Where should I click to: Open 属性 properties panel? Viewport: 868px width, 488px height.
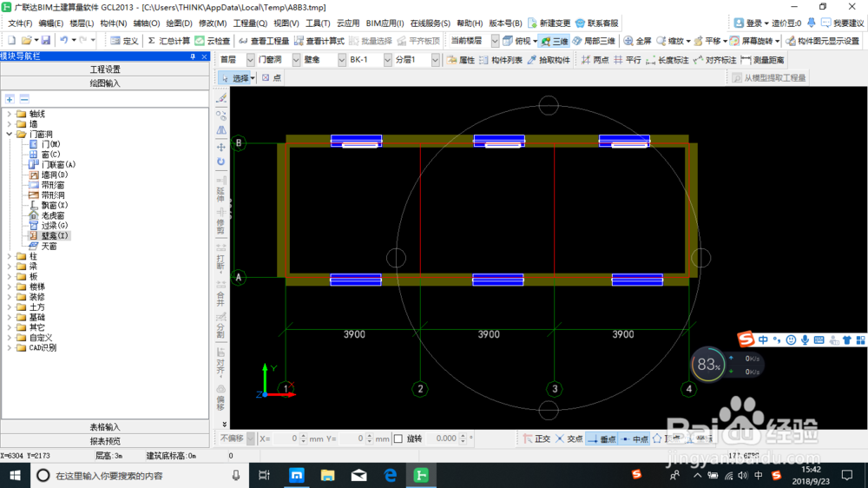tap(461, 60)
